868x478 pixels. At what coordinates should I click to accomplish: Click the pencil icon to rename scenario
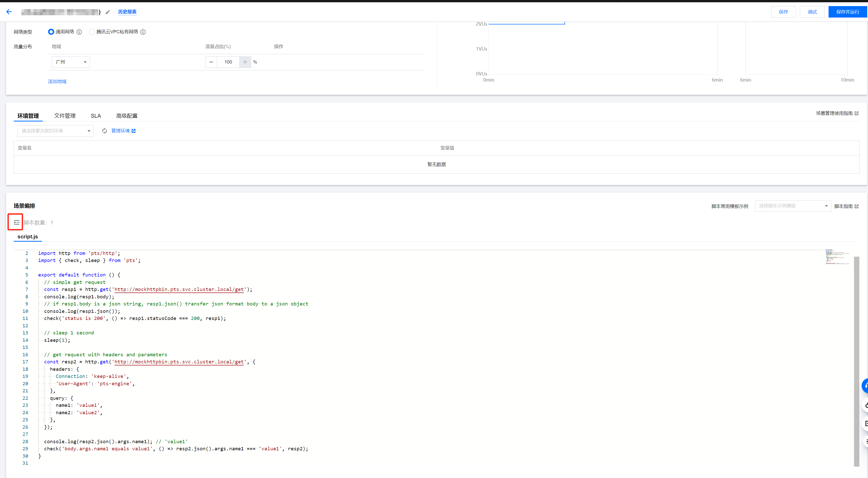[x=108, y=12]
